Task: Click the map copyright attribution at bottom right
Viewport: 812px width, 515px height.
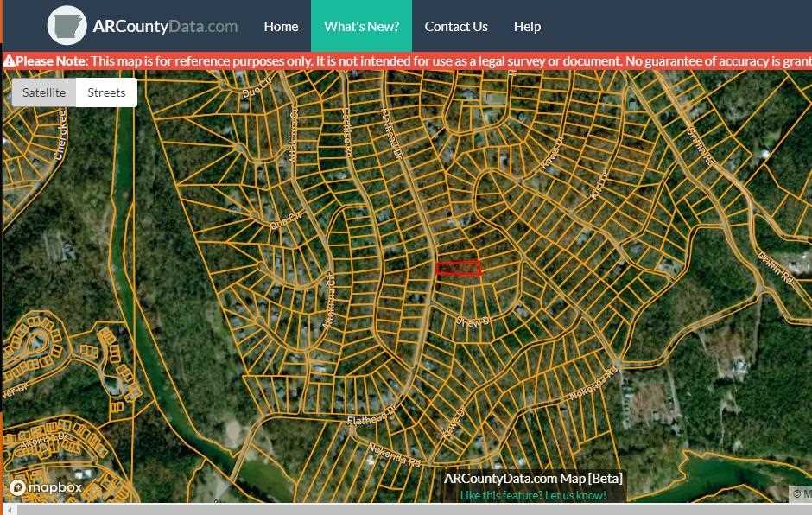Action: click(x=802, y=493)
